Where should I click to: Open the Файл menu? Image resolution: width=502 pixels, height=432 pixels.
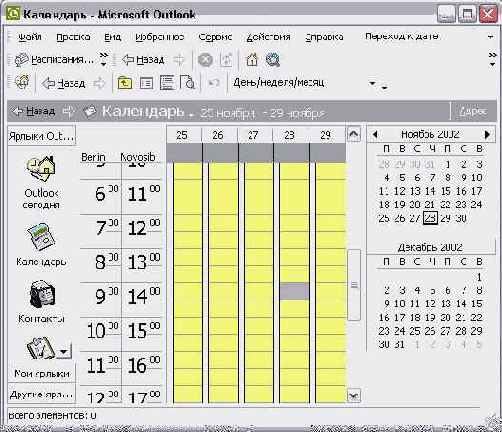(x=30, y=37)
